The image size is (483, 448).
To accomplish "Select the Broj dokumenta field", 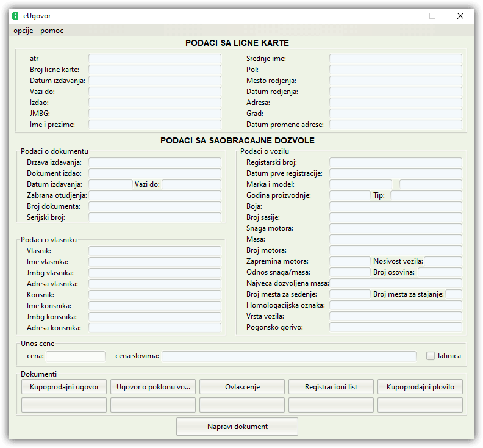I will point(155,206).
